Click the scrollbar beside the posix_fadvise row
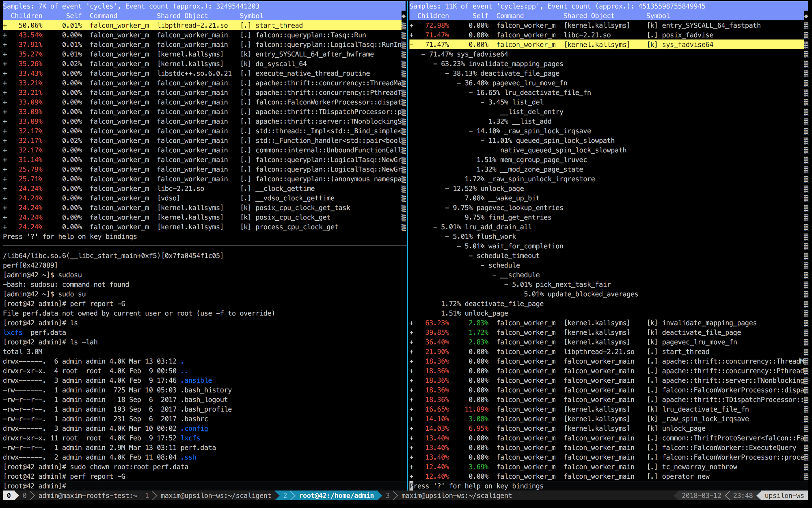The image size is (812, 508). tap(806, 35)
